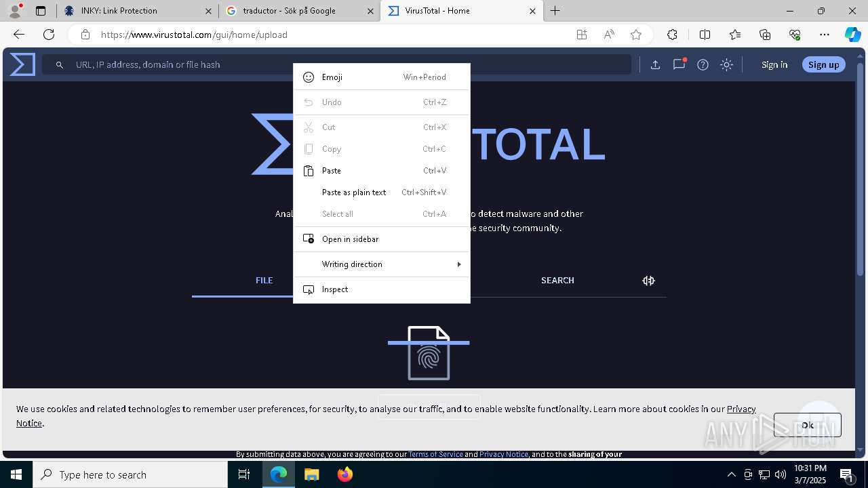This screenshot has width=868, height=488.
Task: Open the tab actions menu icon
Action: tap(41, 11)
